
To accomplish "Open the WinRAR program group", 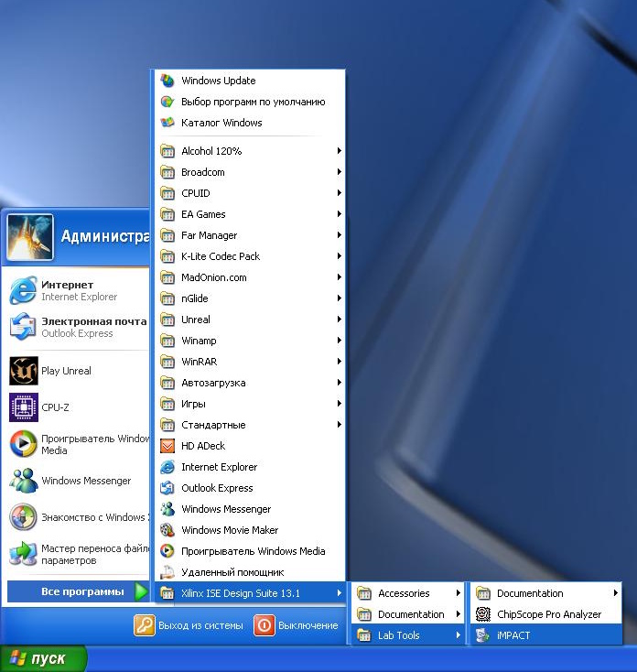I will (199, 362).
